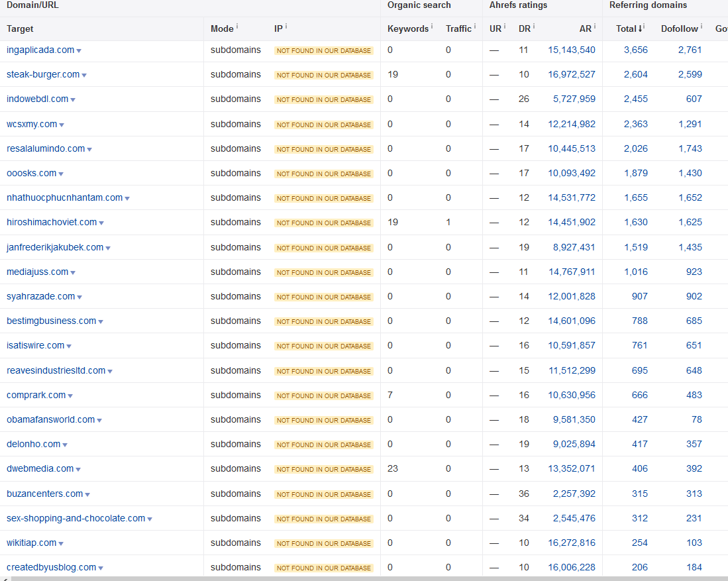Sort by Dofollow column header

679,28
